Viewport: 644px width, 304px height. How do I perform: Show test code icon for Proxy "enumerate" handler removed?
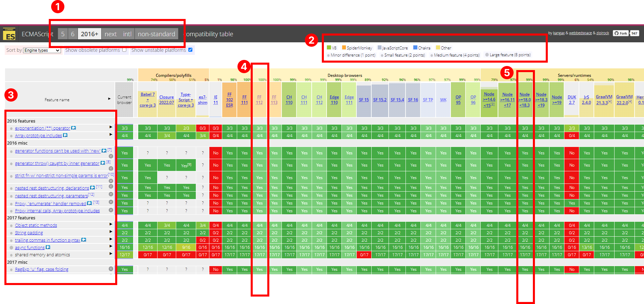[x=111, y=202]
